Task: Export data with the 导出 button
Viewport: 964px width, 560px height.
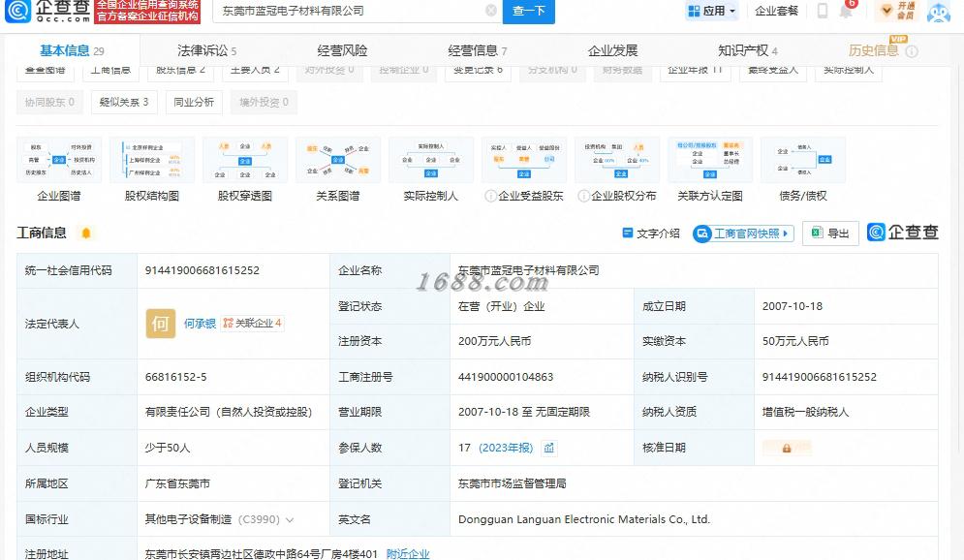Action: [x=830, y=233]
